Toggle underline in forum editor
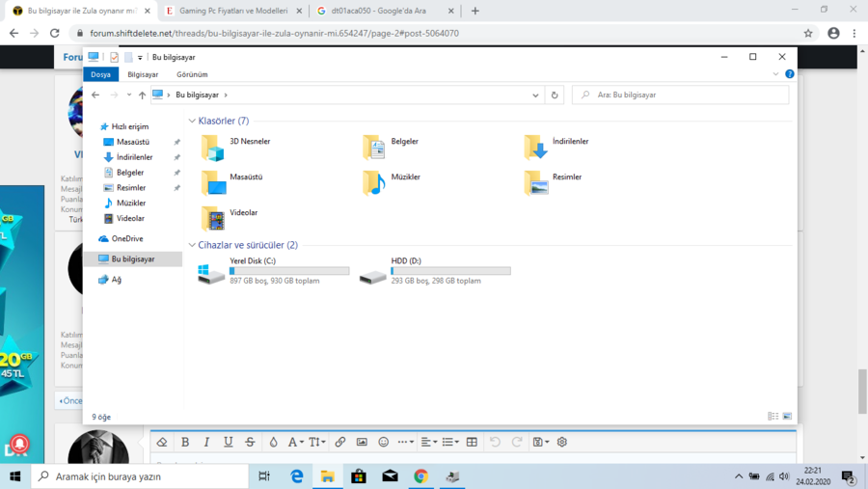 [228, 442]
